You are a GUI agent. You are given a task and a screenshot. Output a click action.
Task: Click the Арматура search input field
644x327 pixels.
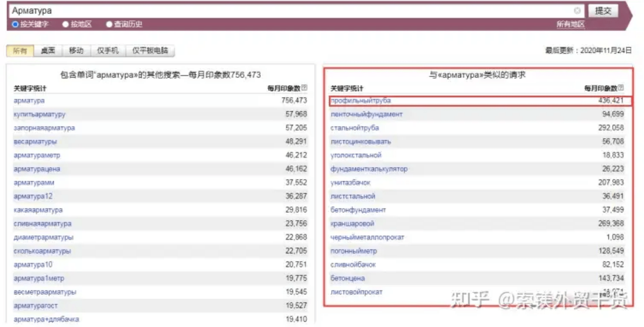tap(288, 11)
